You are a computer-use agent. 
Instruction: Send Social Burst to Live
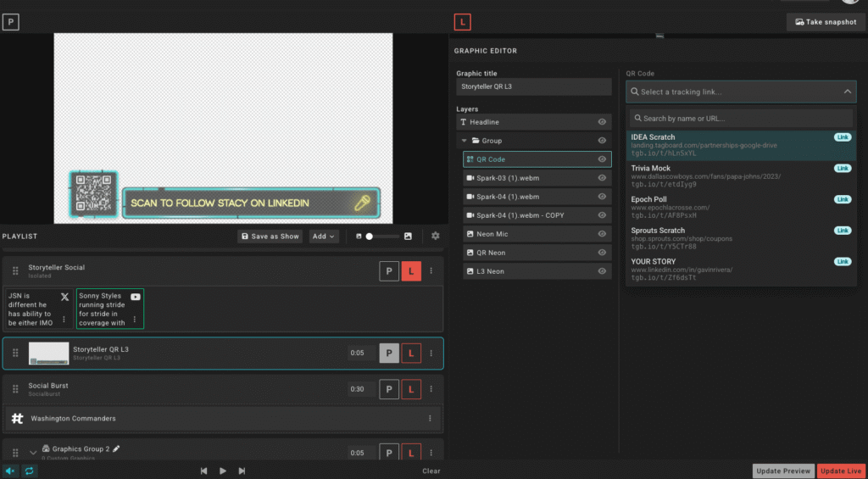click(411, 389)
